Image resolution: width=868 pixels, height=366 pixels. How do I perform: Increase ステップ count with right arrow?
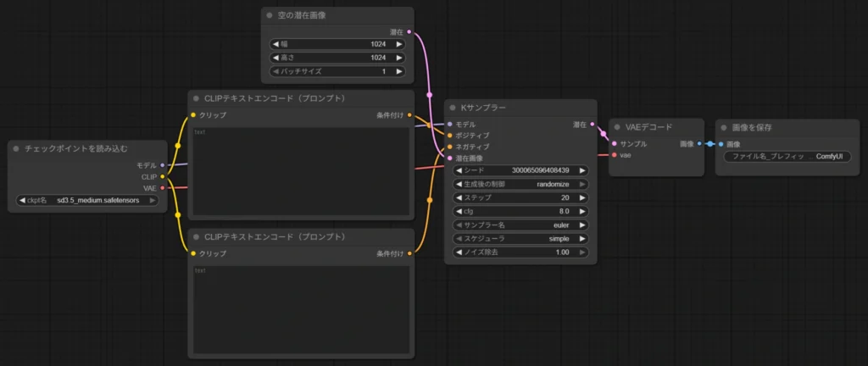click(x=582, y=198)
